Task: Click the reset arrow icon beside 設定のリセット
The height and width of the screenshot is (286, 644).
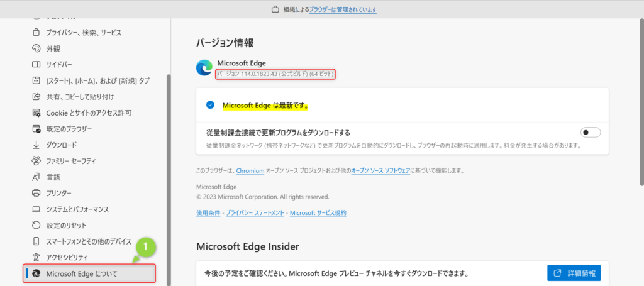Action: click(x=36, y=225)
